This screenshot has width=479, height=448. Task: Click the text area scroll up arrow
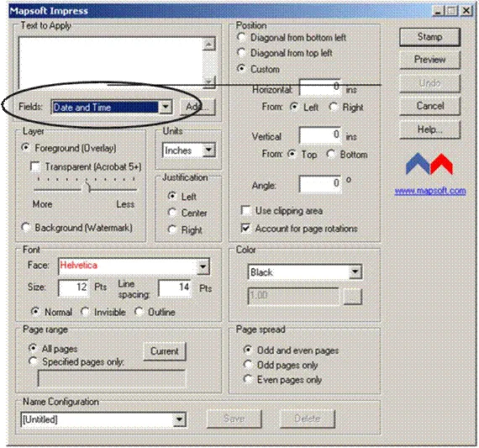click(x=208, y=45)
